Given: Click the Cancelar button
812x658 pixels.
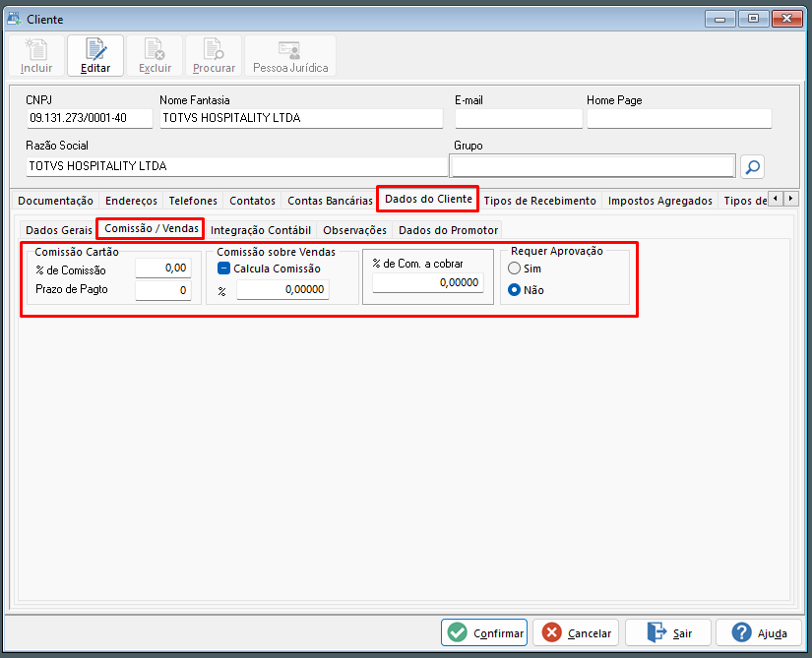Looking at the screenshot, I should [x=576, y=632].
